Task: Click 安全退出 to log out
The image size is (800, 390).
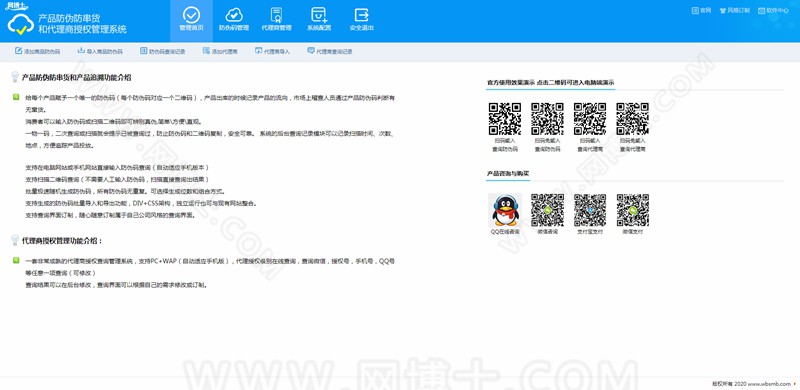Action: [x=361, y=20]
